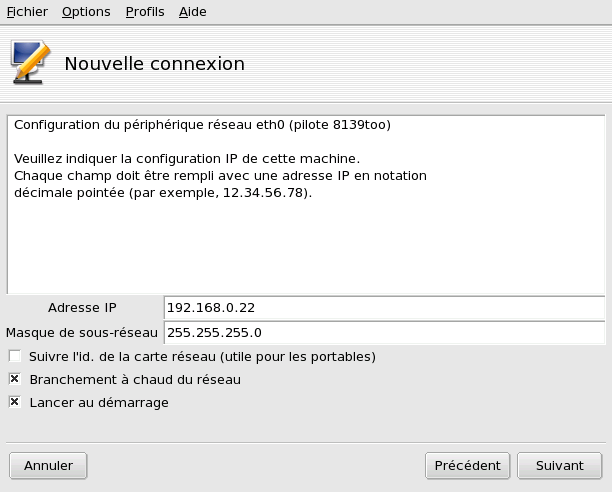Click the Nouvelle connexion wizard pencil icon

point(30,62)
